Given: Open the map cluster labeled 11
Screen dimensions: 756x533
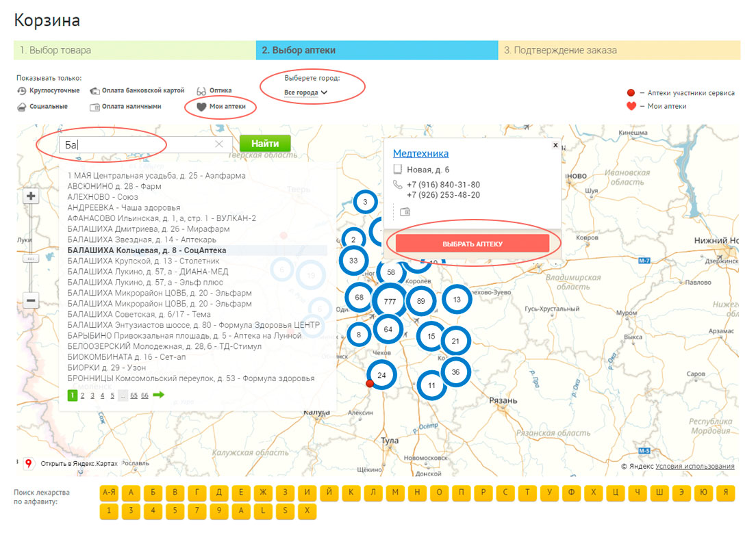Looking at the screenshot, I should tap(431, 385).
